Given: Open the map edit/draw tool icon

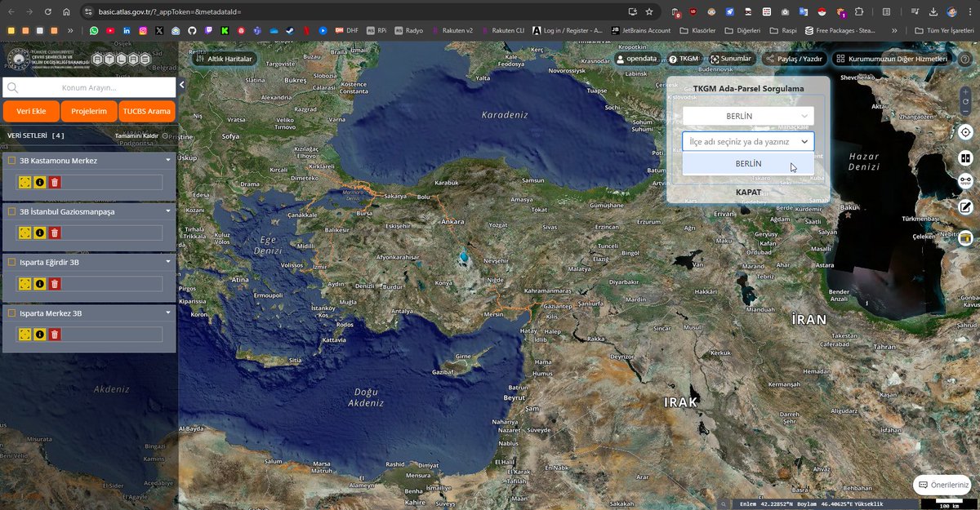Looking at the screenshot, I should (x=965, y=206).
